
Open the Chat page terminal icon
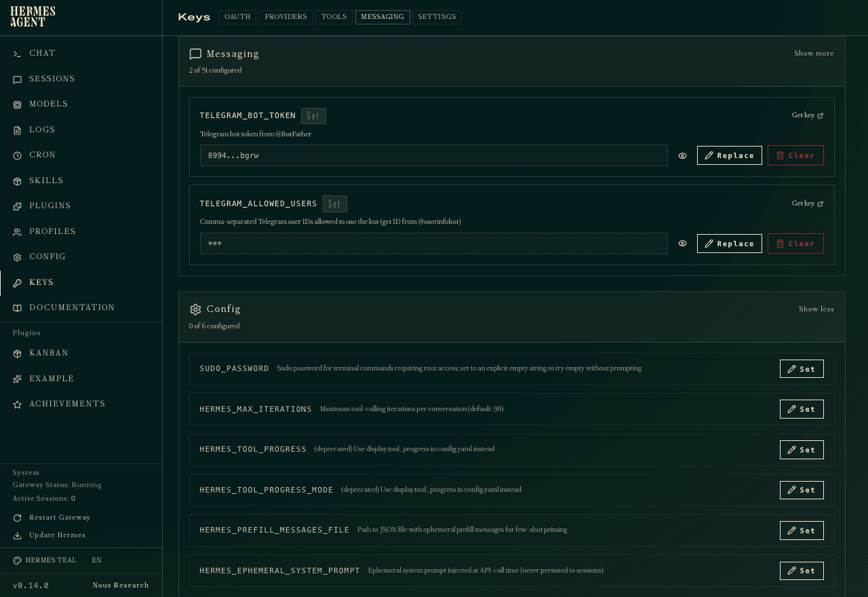[x=17, y=54]
